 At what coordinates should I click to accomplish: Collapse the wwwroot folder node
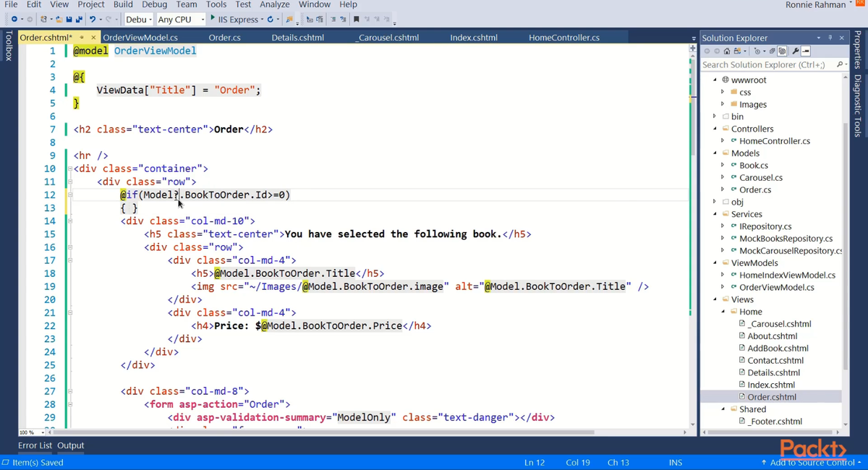click(x=715, y=80)
